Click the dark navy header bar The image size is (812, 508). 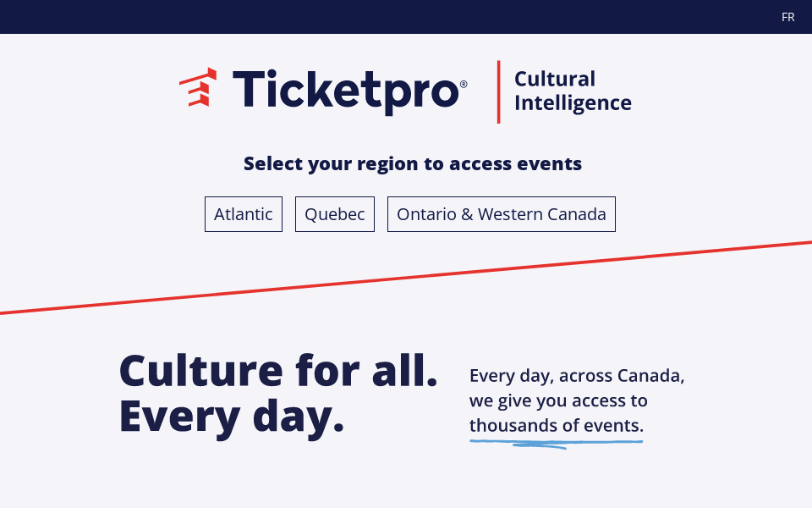click(406, 16)
